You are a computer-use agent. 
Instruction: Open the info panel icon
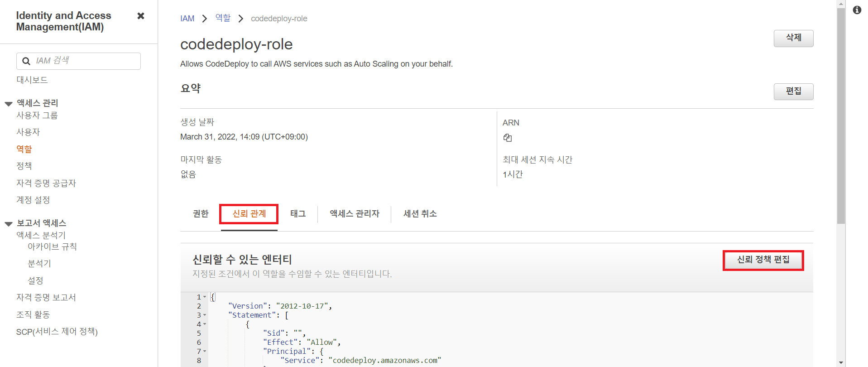pos(857,10)
